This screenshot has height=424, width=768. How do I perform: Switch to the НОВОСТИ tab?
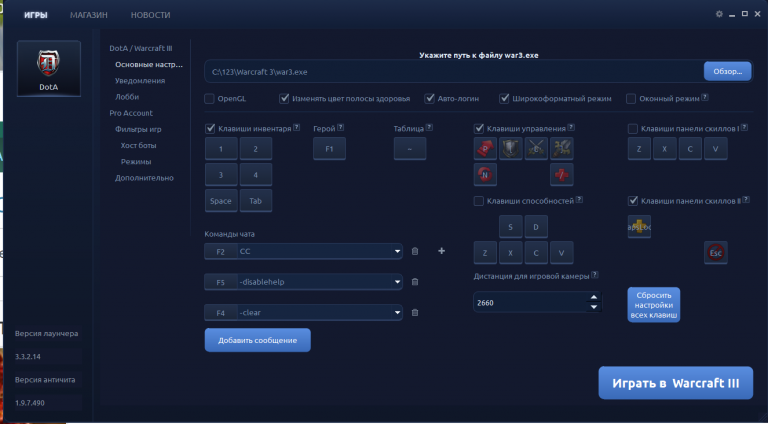coord(150,15)
